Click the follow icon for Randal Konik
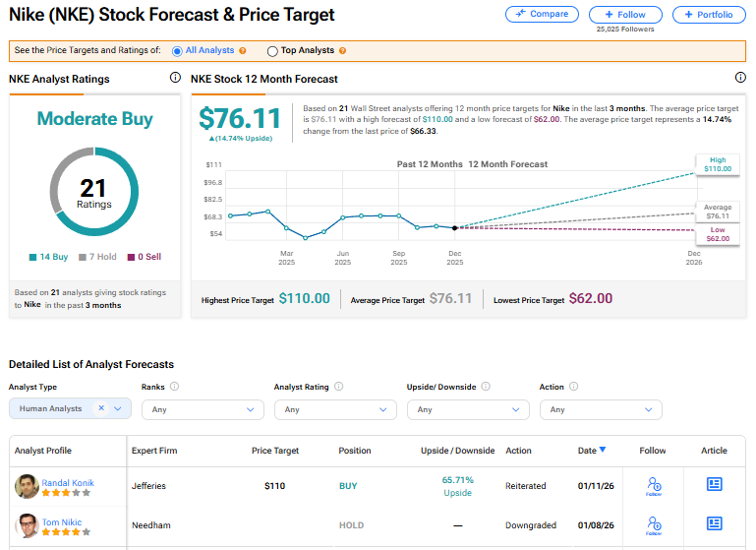The width and height of the screenshot is (756, 550). pyautogui.click(x=654, y=485)
